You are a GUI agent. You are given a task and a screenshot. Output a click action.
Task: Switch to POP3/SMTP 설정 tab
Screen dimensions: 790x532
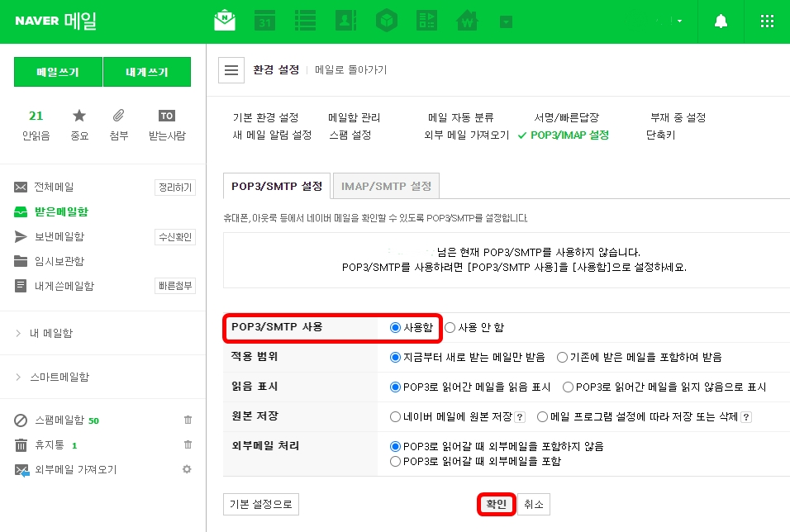click(277, 186)
